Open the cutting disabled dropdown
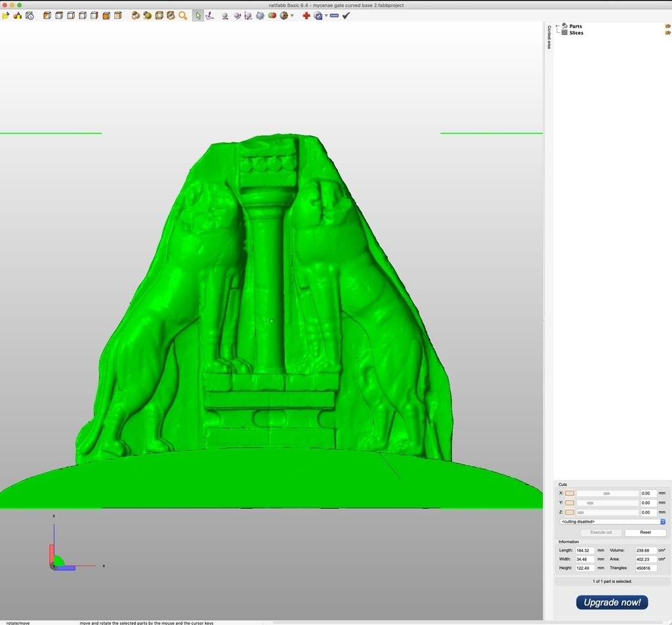The height and width of the screenshot is (625, 672). click(x=612, y=522)
